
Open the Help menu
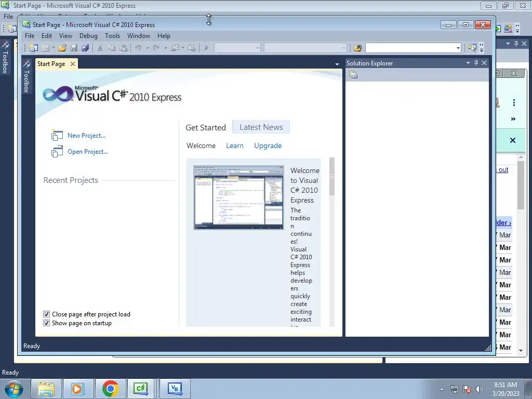pos(164,36)
